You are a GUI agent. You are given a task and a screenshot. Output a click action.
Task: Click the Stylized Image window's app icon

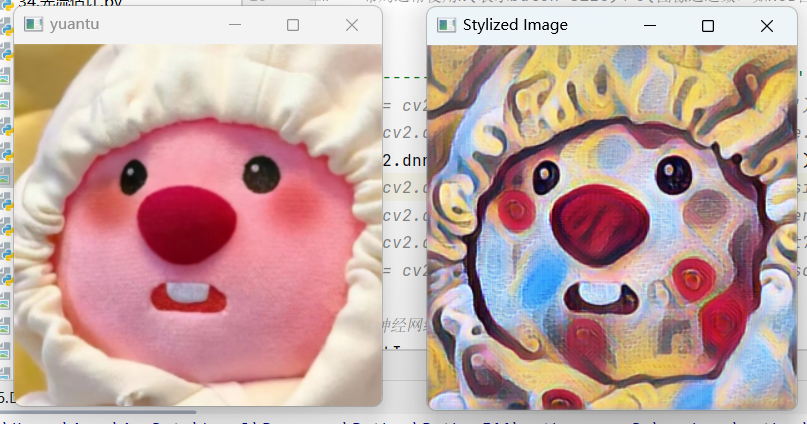pyautogui.click(x=446, y=25)
